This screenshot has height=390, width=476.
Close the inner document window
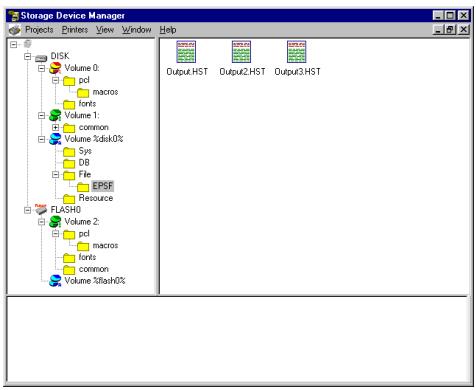coord(463,30)
